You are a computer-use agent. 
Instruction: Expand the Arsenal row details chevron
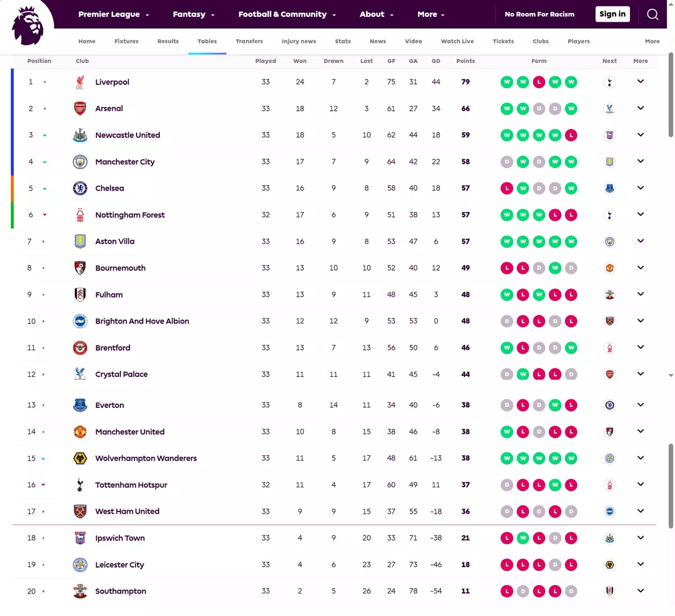[x=640, y=108]
